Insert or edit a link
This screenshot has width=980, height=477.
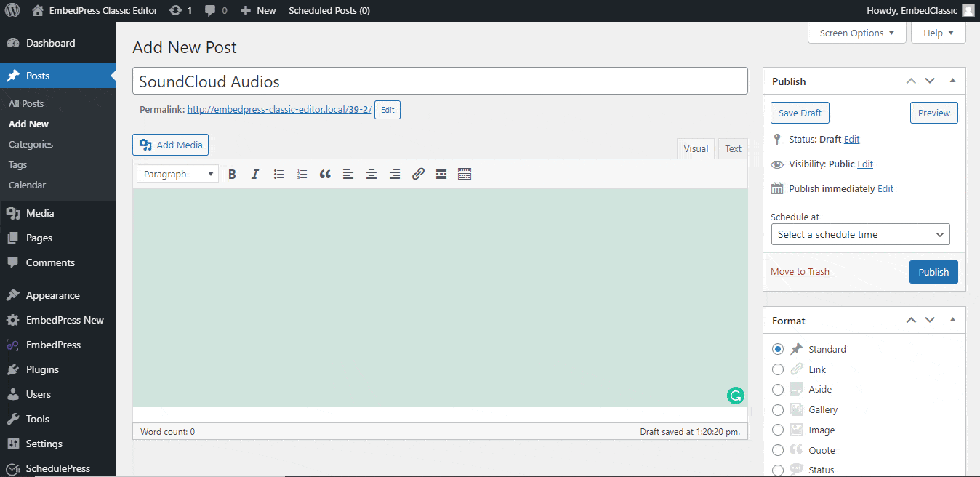[418, 174]
